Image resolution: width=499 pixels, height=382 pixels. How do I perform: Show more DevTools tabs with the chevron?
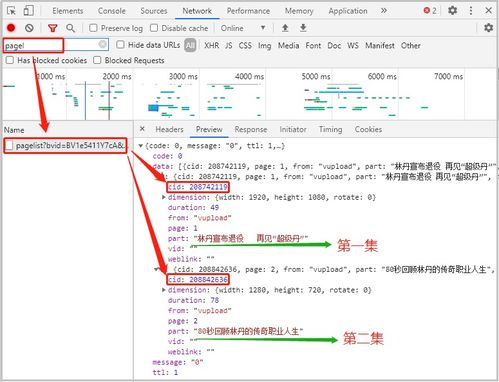pyautogui.click(x=384, y=11)
